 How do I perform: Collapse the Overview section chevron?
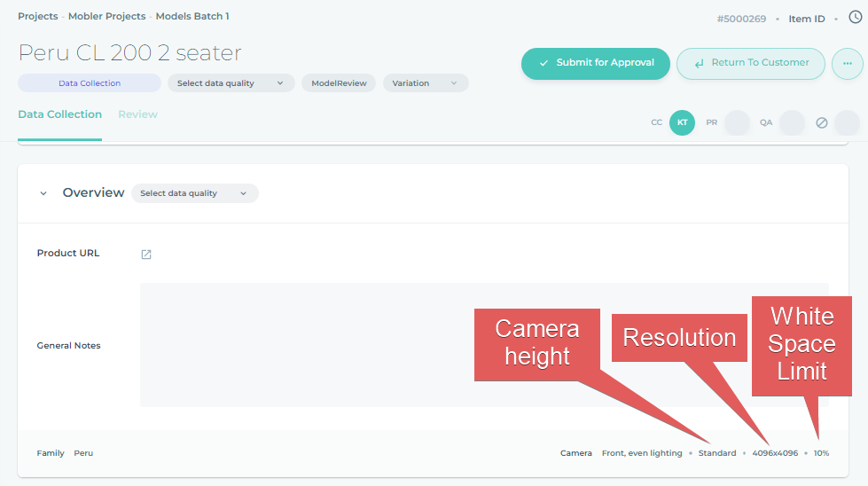tap(43, 193)
